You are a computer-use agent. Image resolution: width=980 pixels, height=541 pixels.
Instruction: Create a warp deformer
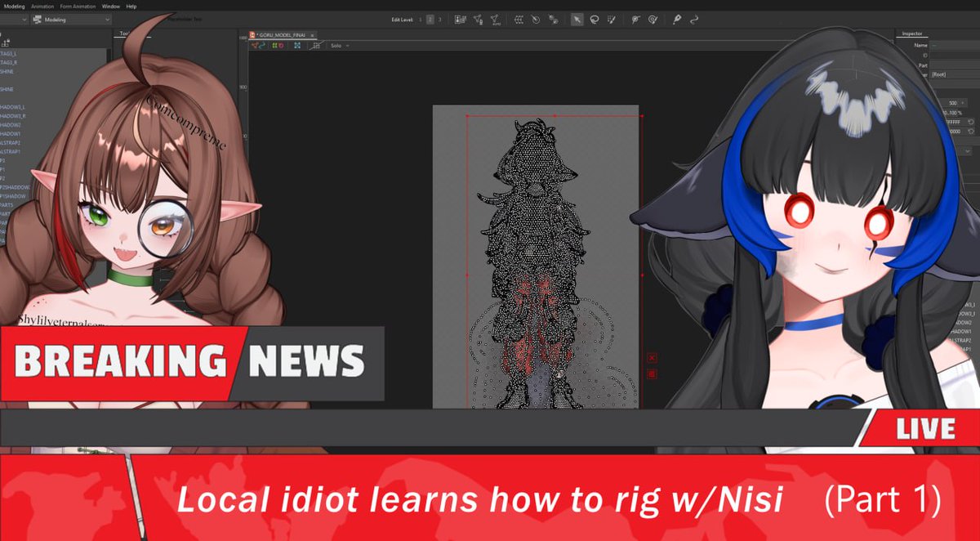pos(518,20)
